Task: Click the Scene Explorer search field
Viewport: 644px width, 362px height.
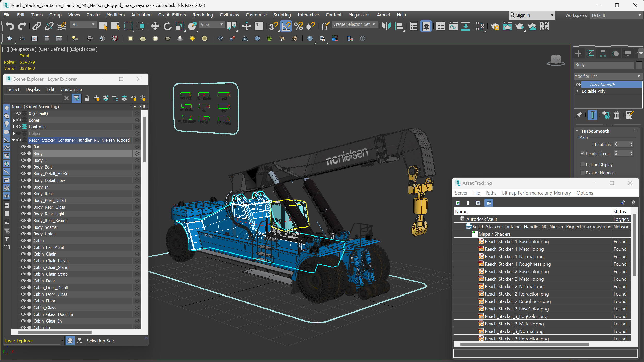Action: [33, 98]
